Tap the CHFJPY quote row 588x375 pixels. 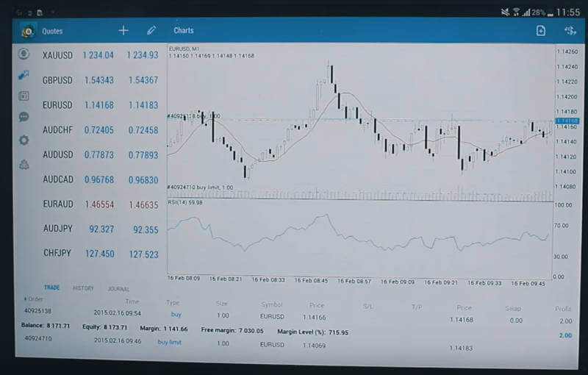coord(100,254)
